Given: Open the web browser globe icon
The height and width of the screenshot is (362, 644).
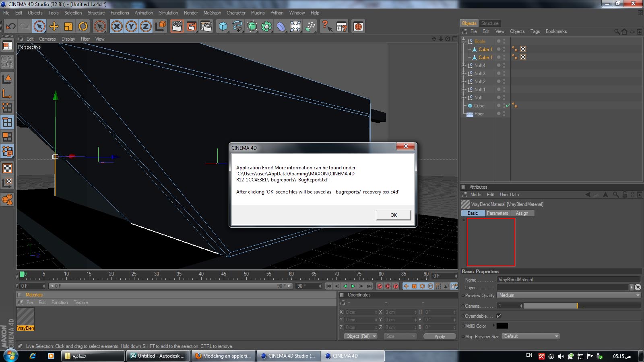Looking at the screenshot, I should click(x=358, y=27).
